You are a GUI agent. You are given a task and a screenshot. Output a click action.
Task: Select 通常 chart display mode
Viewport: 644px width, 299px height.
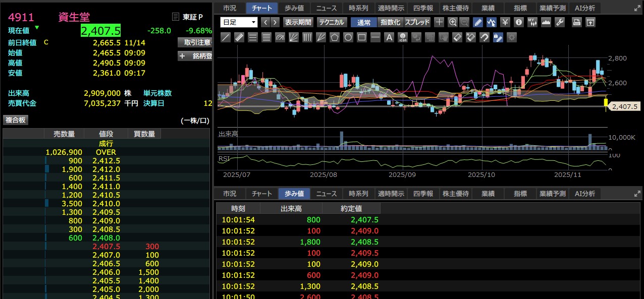coord(364,22)
